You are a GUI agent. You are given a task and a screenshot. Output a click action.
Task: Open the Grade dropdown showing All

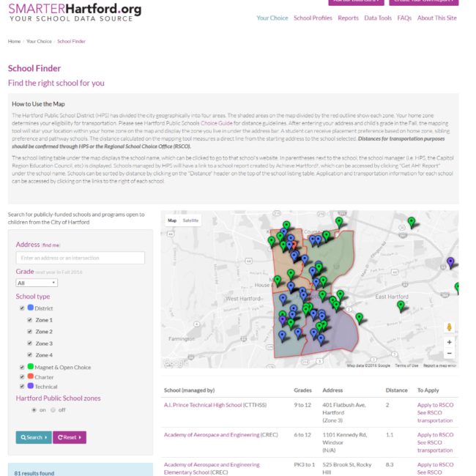point(37,283)
